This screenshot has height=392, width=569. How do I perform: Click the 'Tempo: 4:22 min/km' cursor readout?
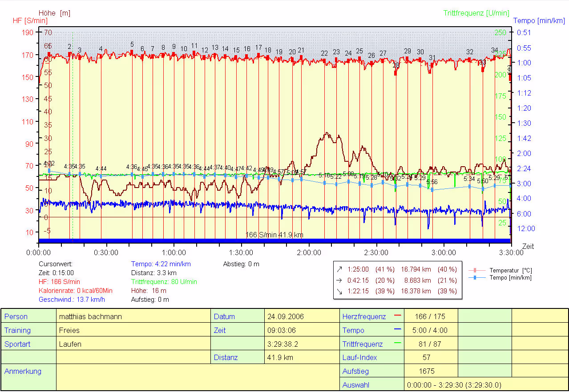coord(161,264)
